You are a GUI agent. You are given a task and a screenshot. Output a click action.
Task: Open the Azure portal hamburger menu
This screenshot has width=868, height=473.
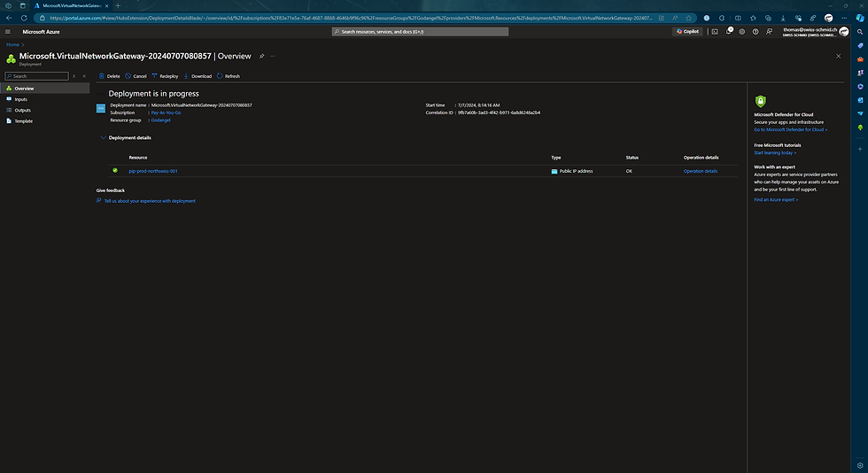coord(8,32)
